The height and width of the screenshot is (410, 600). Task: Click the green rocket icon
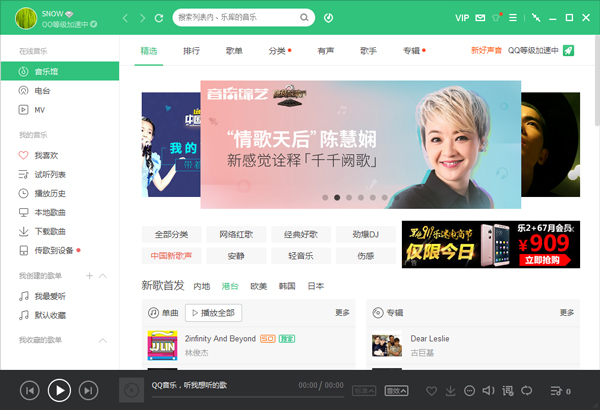click(568, 51)
